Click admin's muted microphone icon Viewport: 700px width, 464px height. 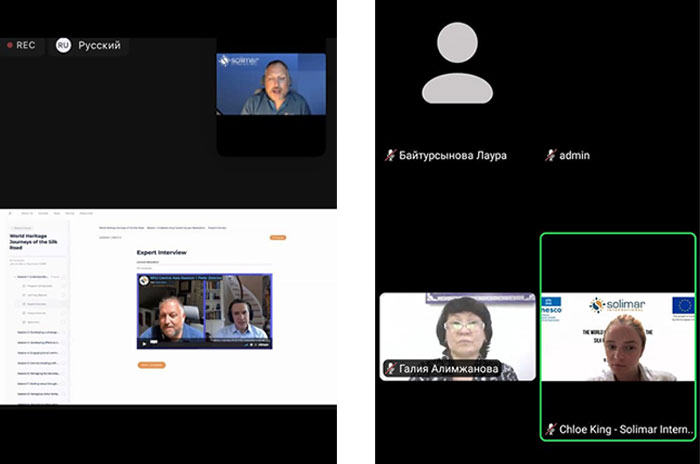click(x=550, y=155)
